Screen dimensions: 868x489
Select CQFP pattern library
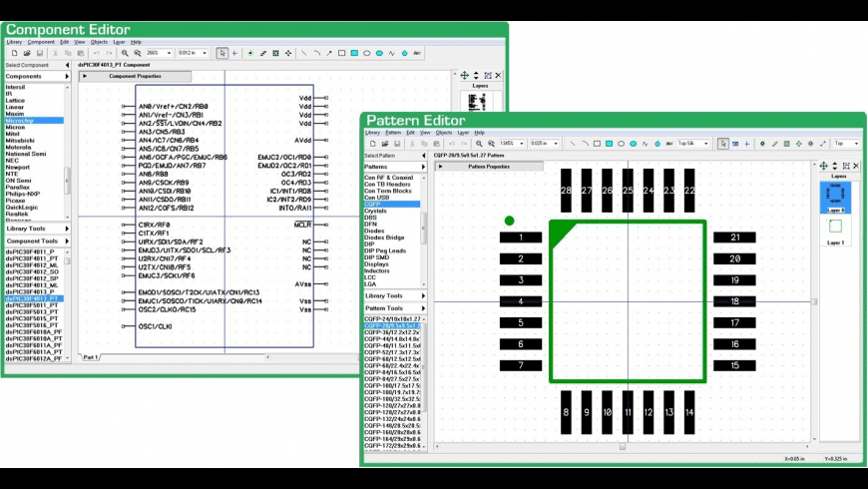pyautogui.click(x=391, y=205)
